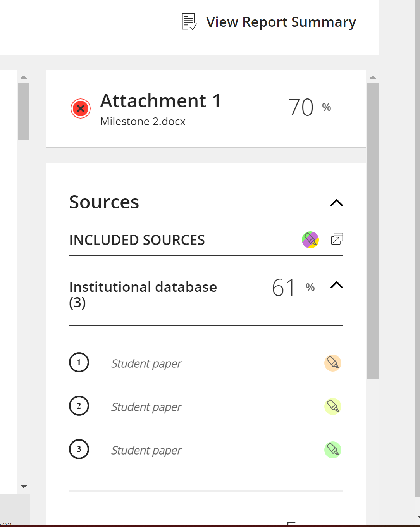Click the report summary document icon

pyautogui.click(x=189, y=22)
